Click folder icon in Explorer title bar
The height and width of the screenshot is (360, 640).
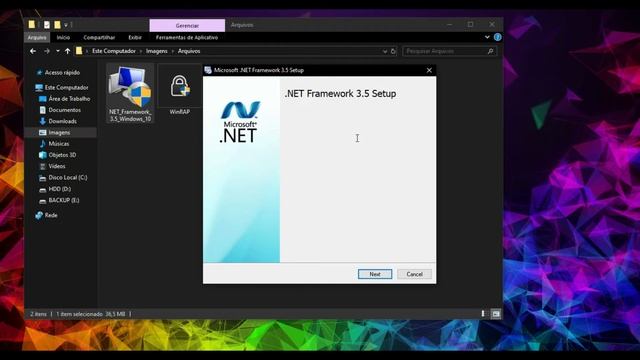32,24
